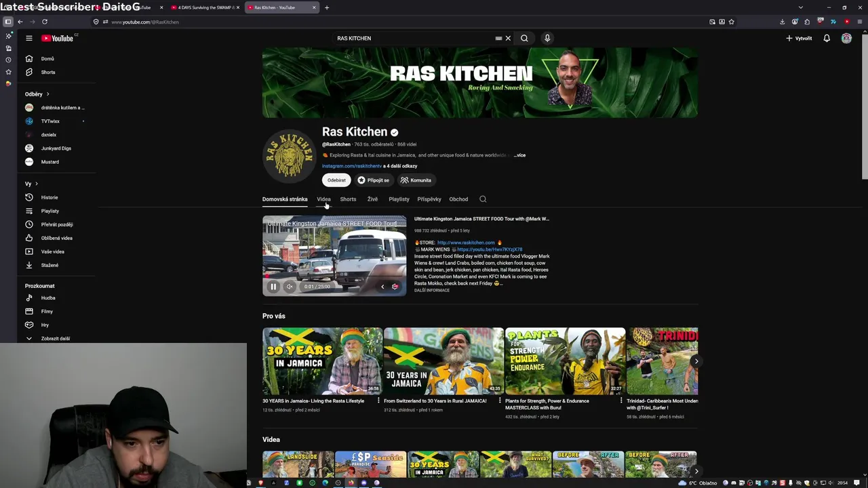This screenshot has height=488, width=868.
Task: Toggle the browser sidebar panel
Action: (8, 22)
